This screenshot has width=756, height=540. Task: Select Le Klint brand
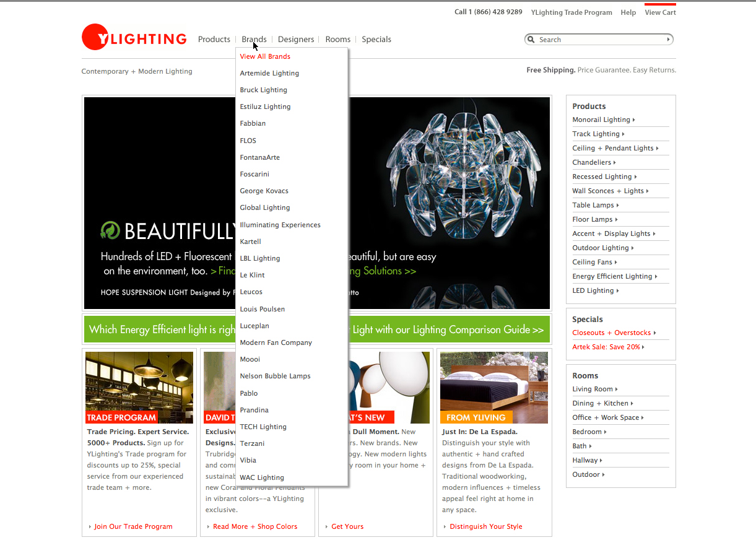click(253, 275)
